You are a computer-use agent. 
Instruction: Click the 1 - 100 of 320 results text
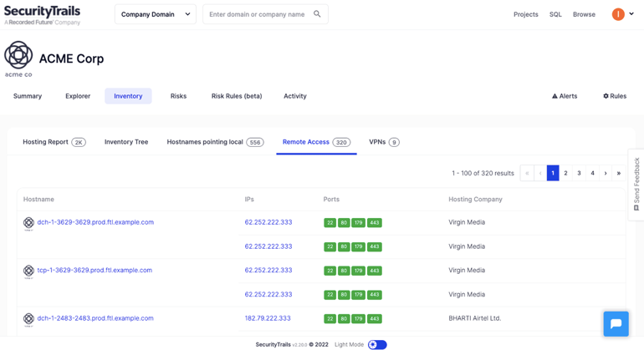point(483,173)
